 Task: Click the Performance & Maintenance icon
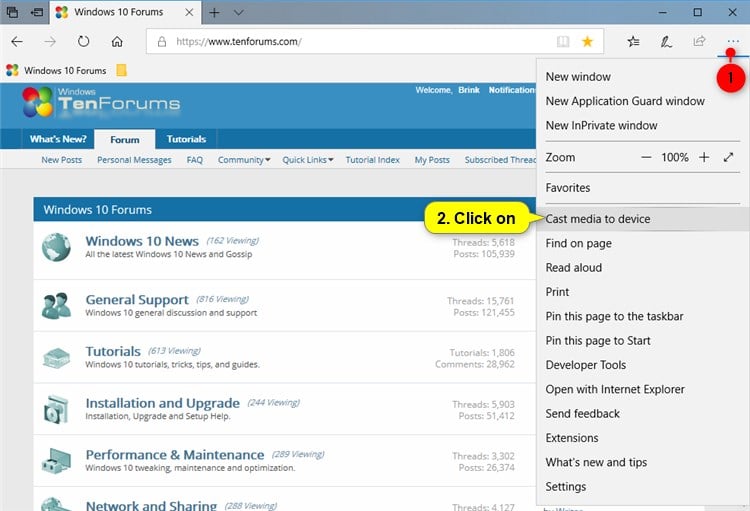(56, 461)
